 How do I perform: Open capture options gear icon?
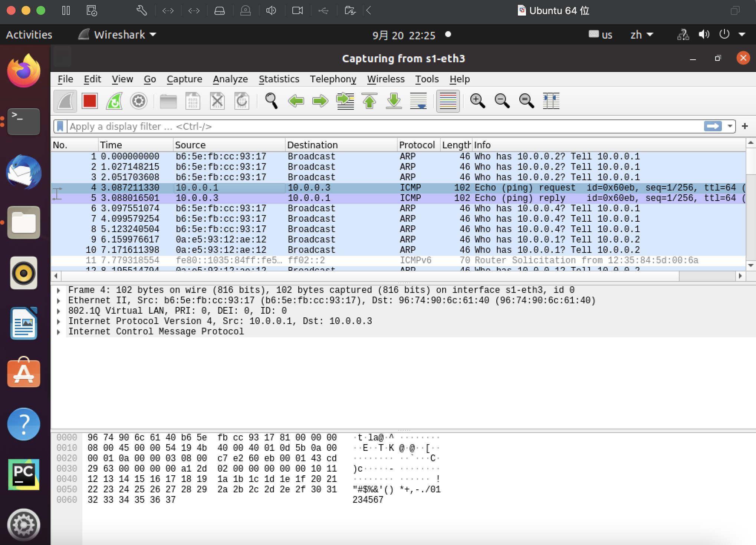139,101
